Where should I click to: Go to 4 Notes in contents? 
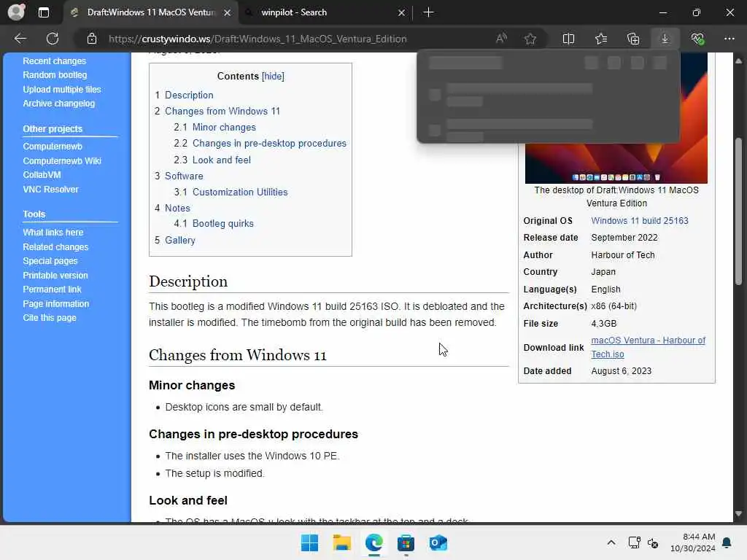pyautogui.click(x=172, y=208)
